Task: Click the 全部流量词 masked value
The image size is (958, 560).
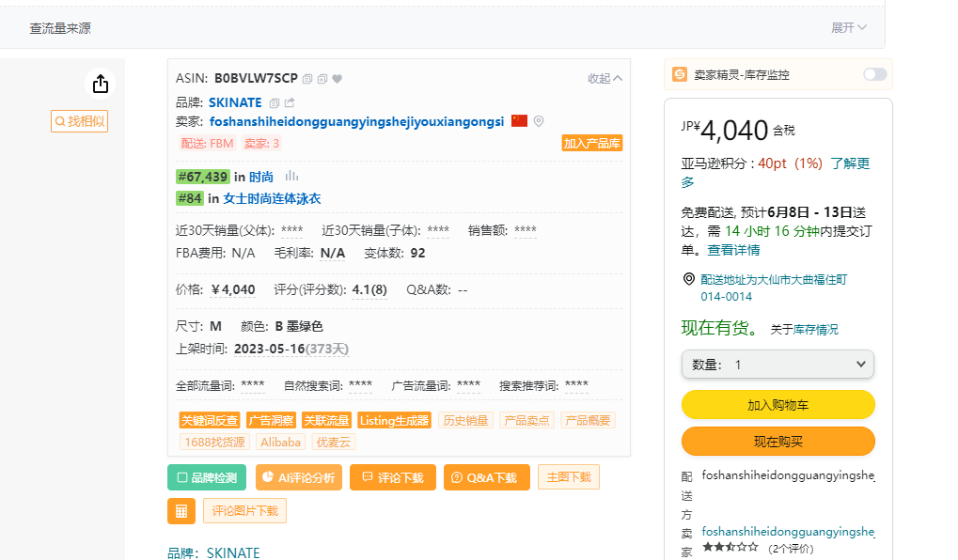Action: click(x=253, y=385)
